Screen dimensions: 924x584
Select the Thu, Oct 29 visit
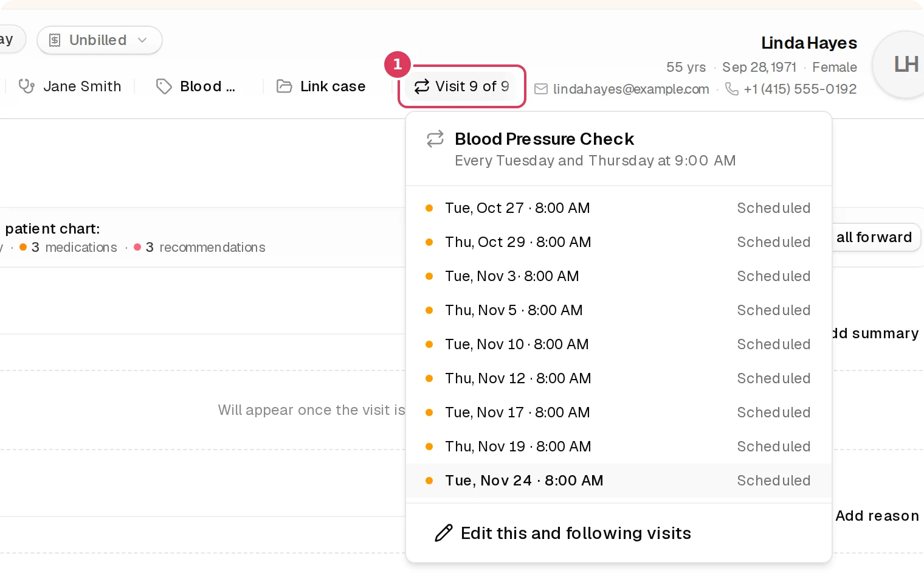[619, 242]
